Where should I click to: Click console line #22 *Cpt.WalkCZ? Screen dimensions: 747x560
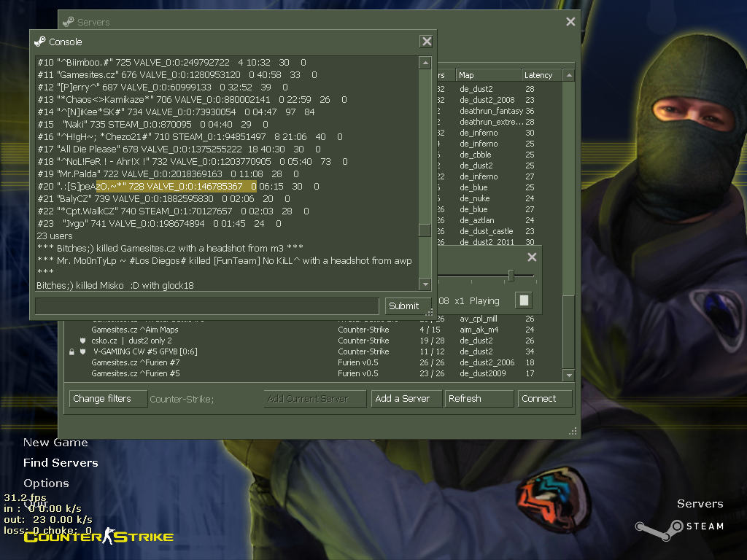click(174, 211)
